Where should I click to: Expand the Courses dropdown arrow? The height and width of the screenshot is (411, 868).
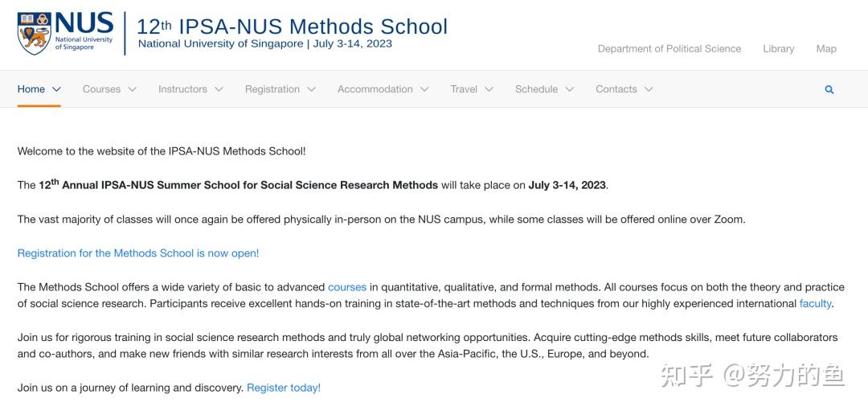click(132, 89)
